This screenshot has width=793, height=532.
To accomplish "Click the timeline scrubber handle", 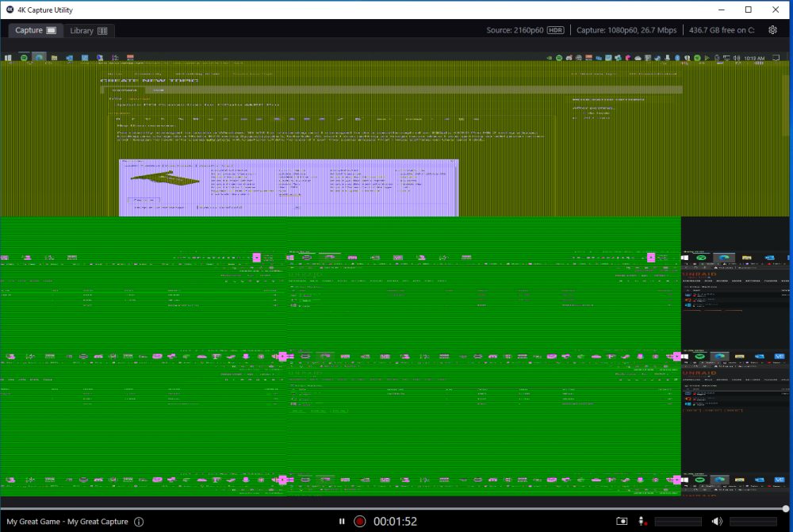I will tap(785, 509).
